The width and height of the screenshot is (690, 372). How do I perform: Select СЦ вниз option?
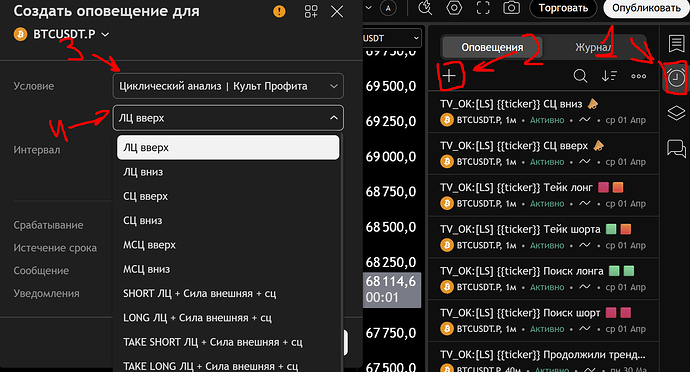228,221
